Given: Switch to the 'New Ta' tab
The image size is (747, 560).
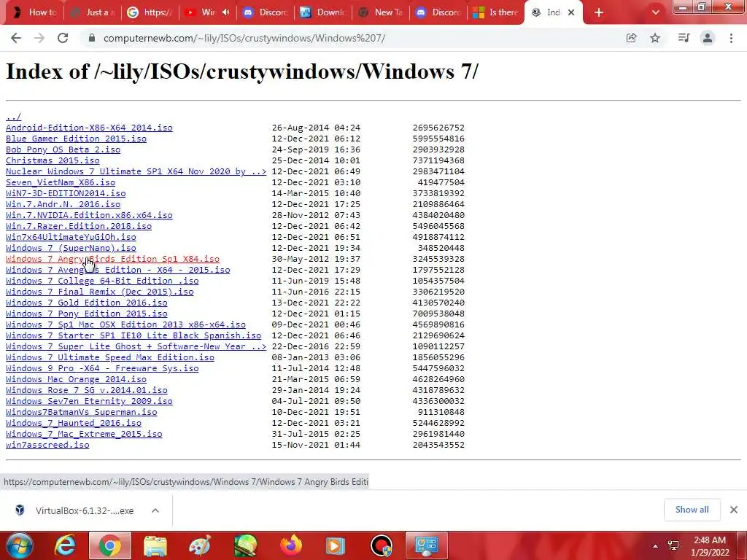Looking at the screenshot, I should [x=381, y=12].
